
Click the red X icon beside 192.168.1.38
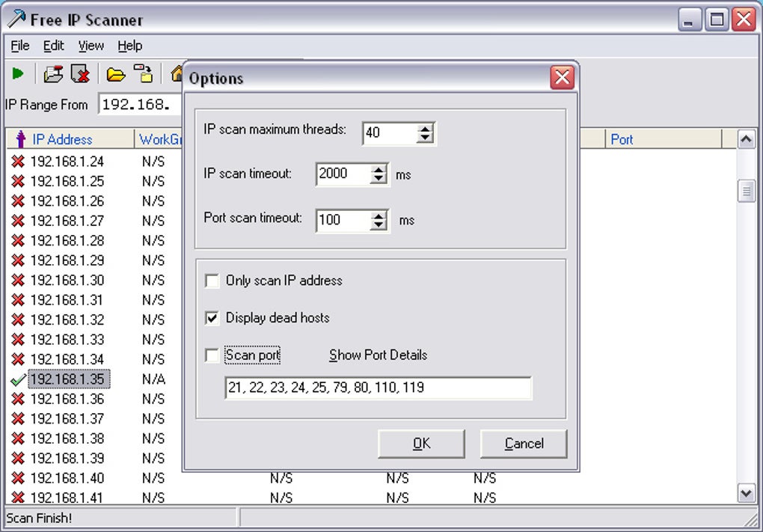18,438
